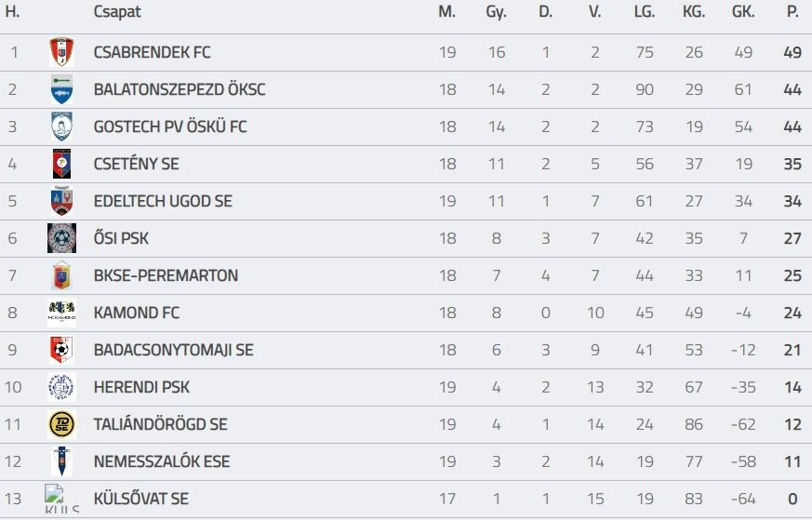Click the P. points column header
812x520 pixels.
click(792, 12)
